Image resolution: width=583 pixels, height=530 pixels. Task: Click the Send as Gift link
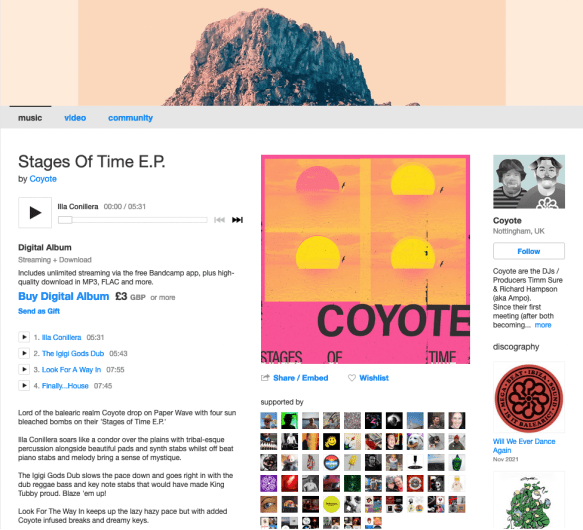(39, 311)
